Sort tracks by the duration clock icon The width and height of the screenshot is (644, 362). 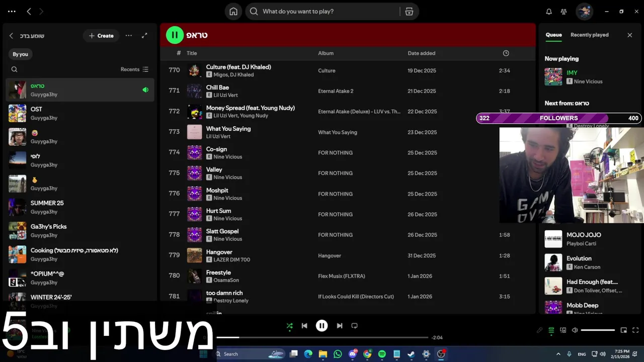tap(506, 53)
